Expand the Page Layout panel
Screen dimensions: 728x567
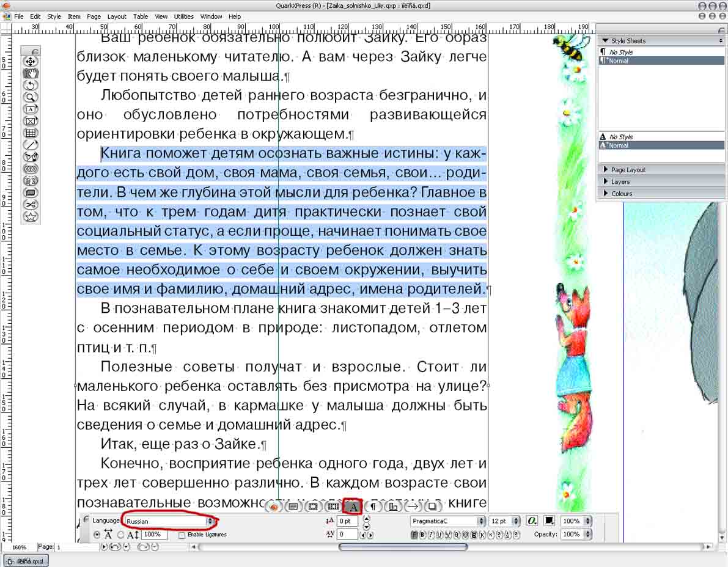pos(605,170)
